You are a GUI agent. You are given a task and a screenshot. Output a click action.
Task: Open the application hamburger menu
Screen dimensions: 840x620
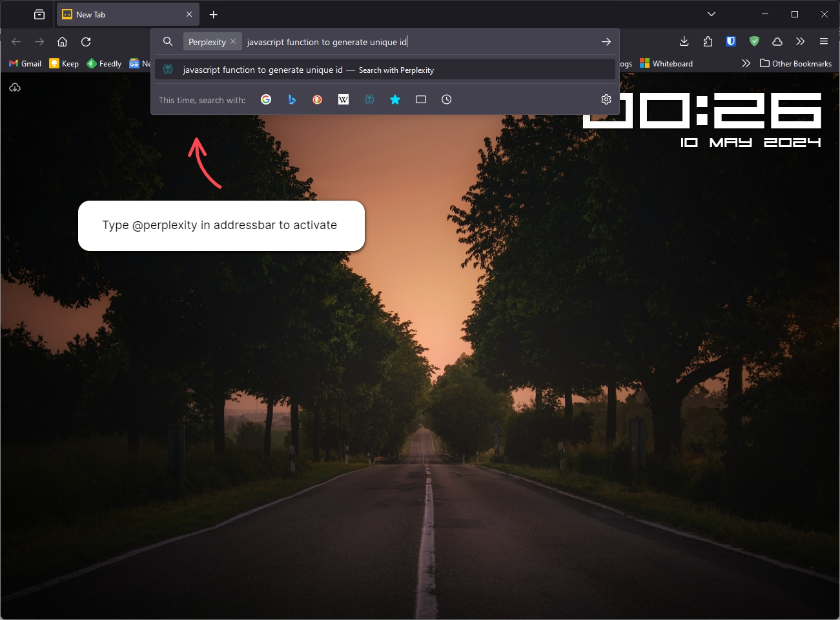click(824, 42)
